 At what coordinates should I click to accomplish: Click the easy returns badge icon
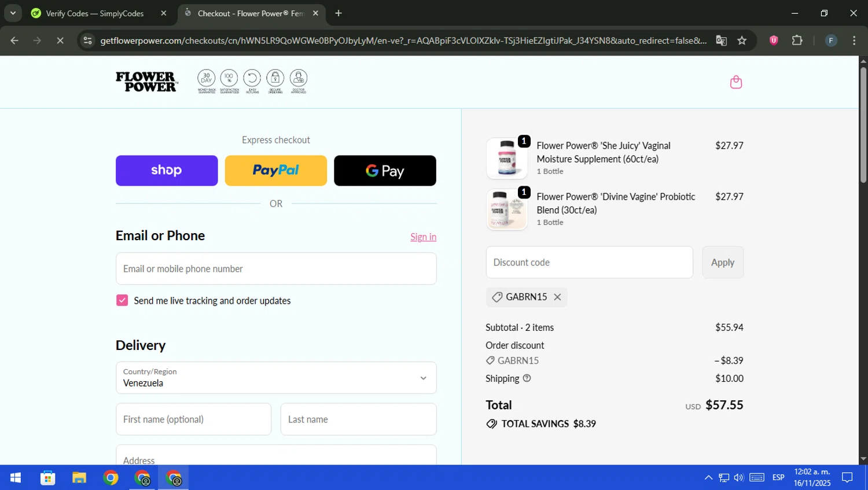[252, 82]
